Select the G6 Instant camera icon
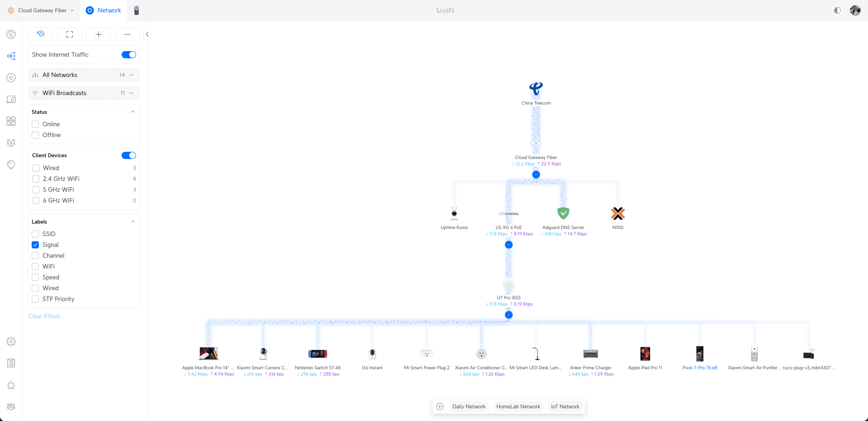868x421 pixels. coord(372,354)
